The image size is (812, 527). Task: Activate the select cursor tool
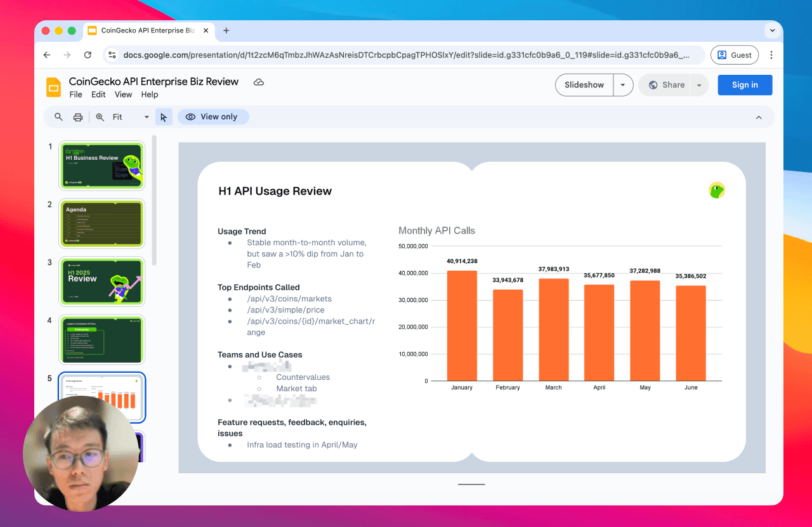[164, 117]
